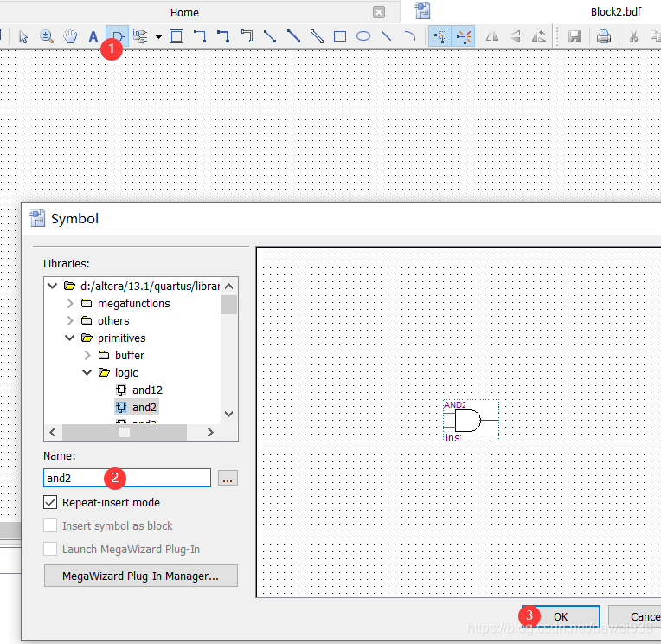Viewport: 661px width, 644px height.
Task: Collapse the primitives folder
Action: pos(69,338)
